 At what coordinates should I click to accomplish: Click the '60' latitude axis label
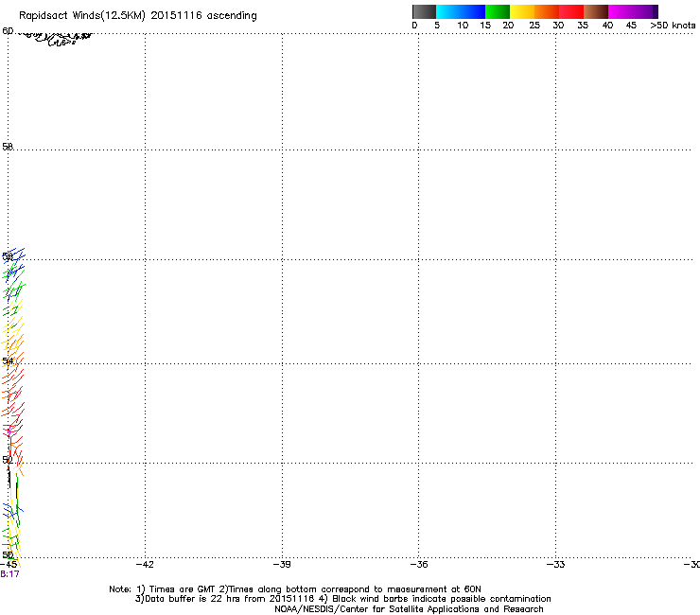(x=8, y=31)
